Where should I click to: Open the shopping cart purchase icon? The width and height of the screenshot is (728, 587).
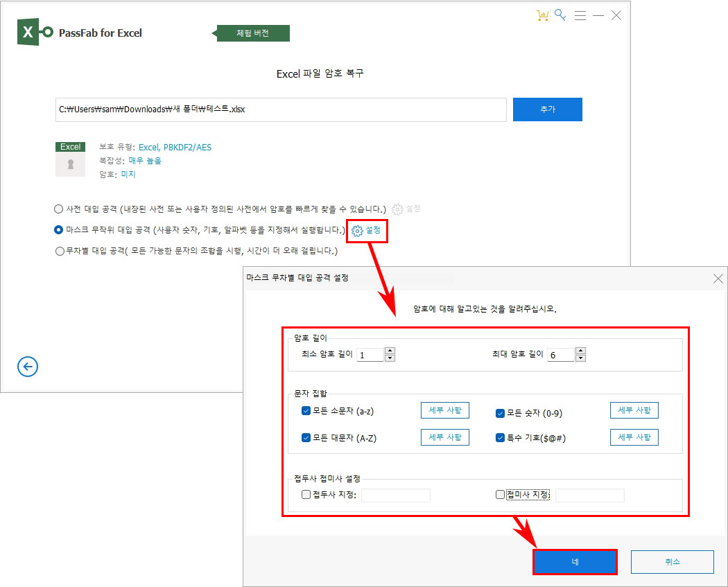543,15
